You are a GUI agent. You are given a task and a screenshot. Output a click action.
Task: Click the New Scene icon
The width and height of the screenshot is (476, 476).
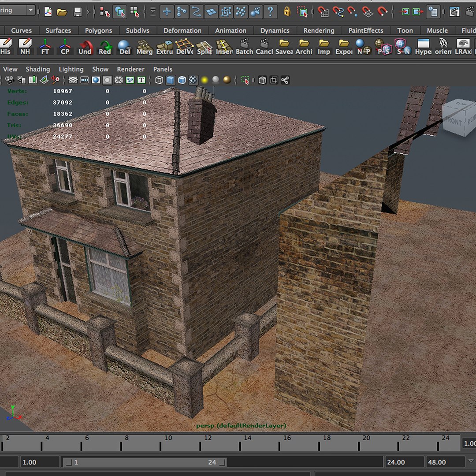(x=48, y=12)
